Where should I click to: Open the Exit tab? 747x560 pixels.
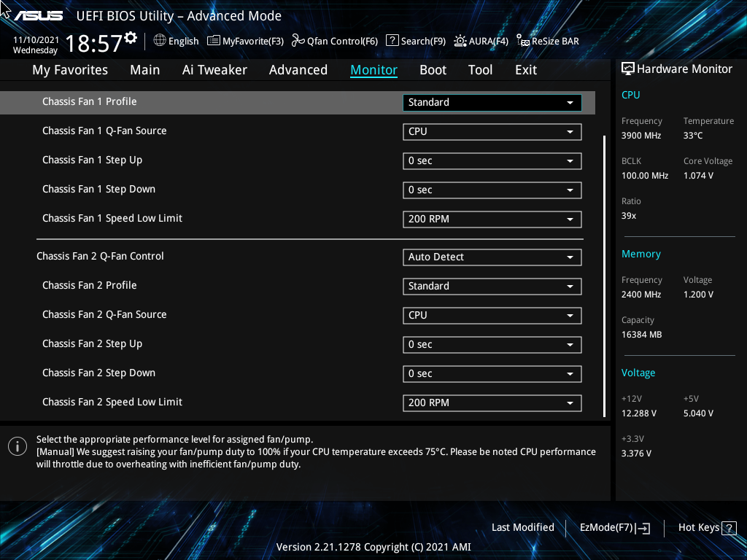pos(526,70)
